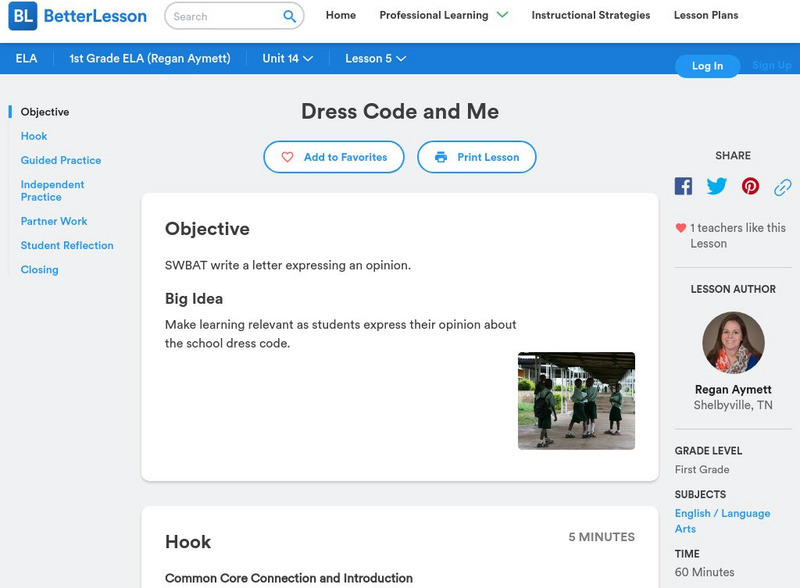Click the lesson author profile photo
The width and height of the screenshot is (800, 588).
733,343
